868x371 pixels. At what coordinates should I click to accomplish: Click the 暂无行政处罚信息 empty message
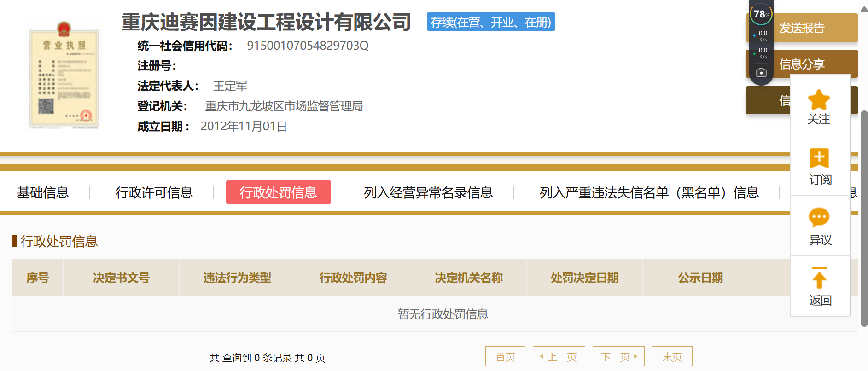[443, 314]
